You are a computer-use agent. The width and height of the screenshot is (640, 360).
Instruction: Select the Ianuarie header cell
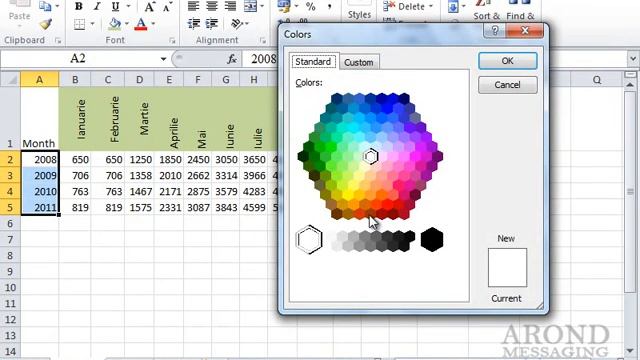(75, 119)
